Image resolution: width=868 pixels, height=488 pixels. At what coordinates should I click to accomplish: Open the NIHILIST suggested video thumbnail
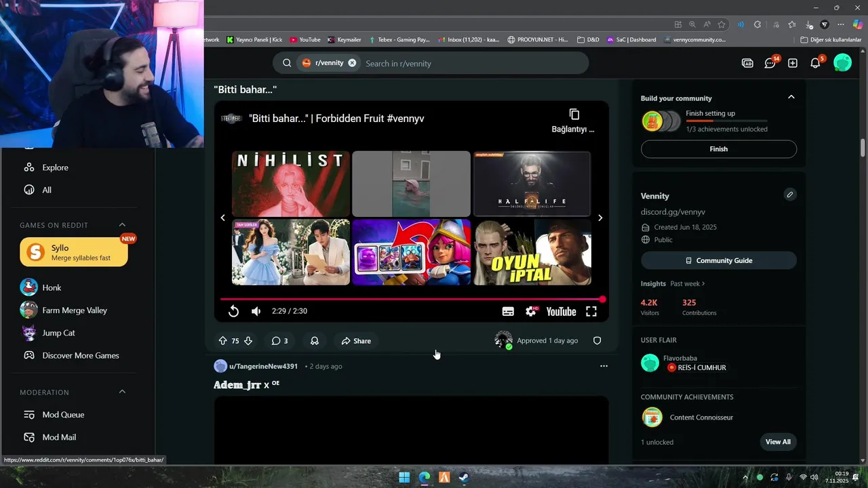[291, 184]
